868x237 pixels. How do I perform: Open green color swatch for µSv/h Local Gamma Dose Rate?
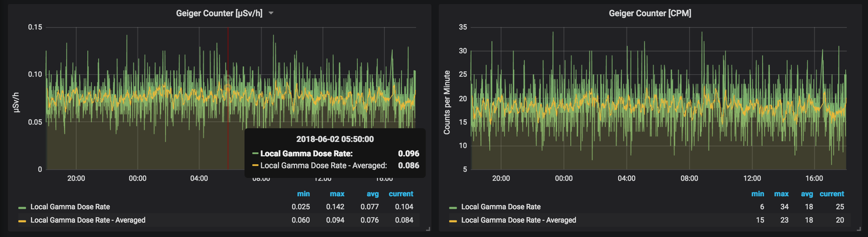[x=22, y=208]
